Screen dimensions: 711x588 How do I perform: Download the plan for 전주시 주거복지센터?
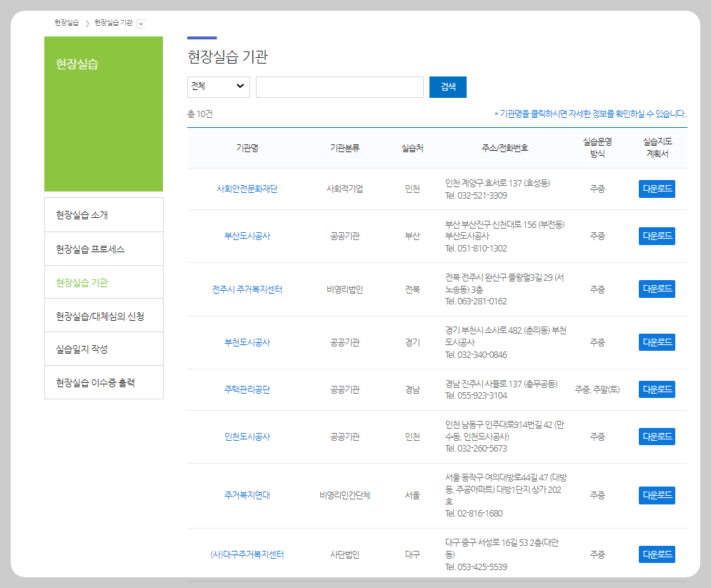657,289
